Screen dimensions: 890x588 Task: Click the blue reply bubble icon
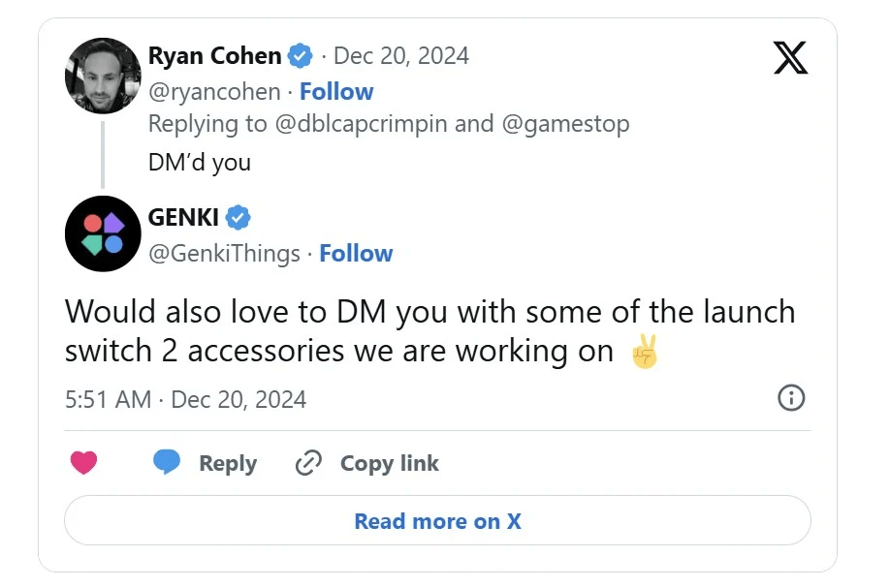tap(167, 463)
